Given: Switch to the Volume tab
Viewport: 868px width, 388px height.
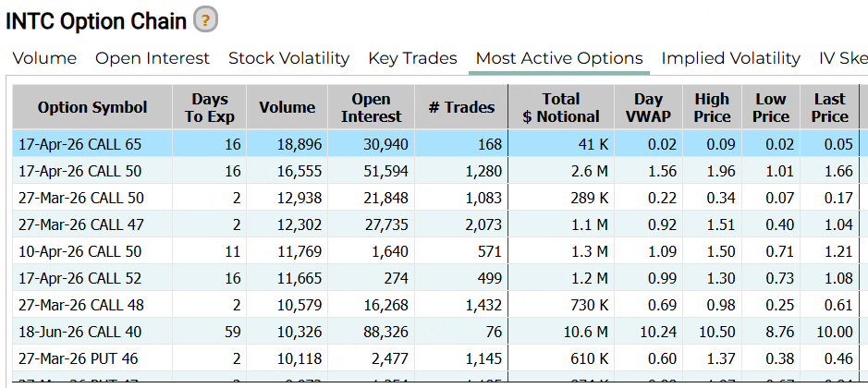Looking at the screenshot, I should coord(44,58).
